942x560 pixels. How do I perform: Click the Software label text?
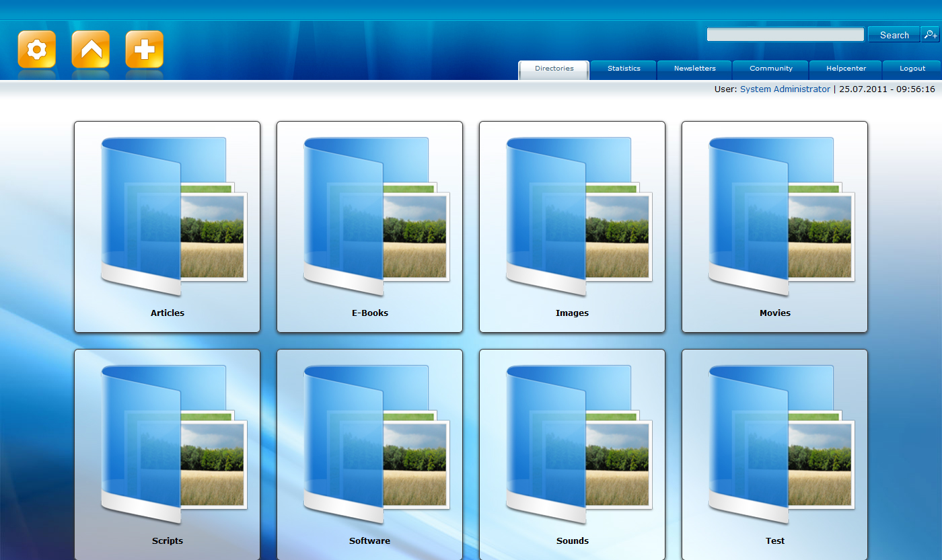pyautogui.click(x=370, y=541)
